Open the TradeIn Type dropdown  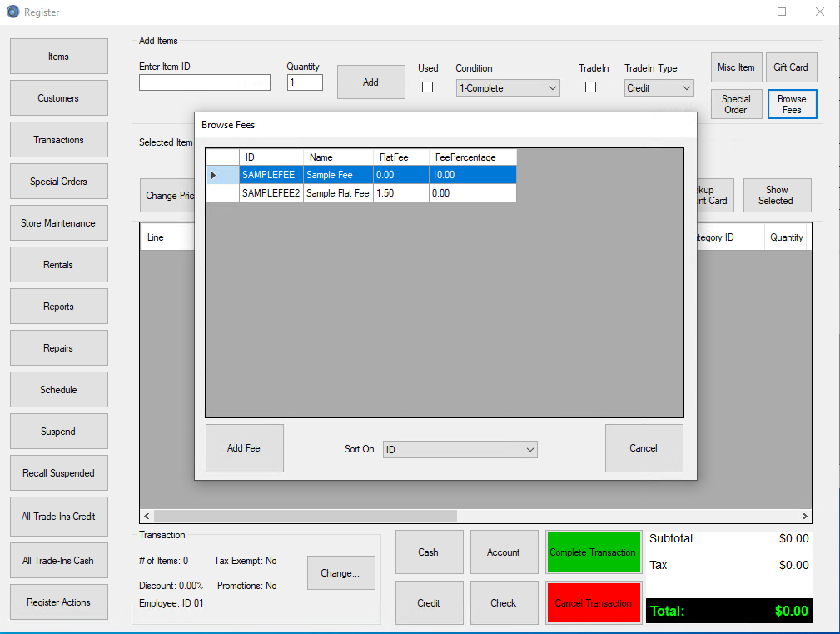[659, 87]
